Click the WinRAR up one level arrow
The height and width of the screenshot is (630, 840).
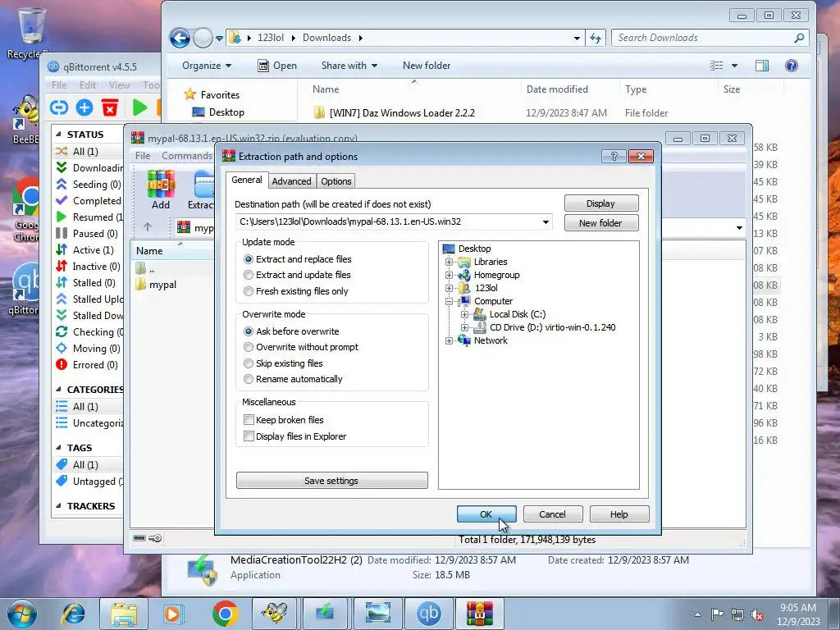148,227
